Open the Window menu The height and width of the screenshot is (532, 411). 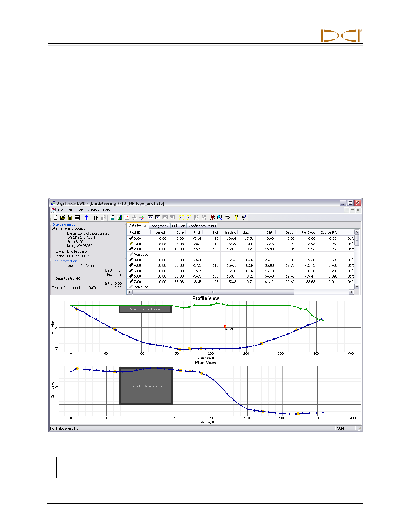[93, 210]
